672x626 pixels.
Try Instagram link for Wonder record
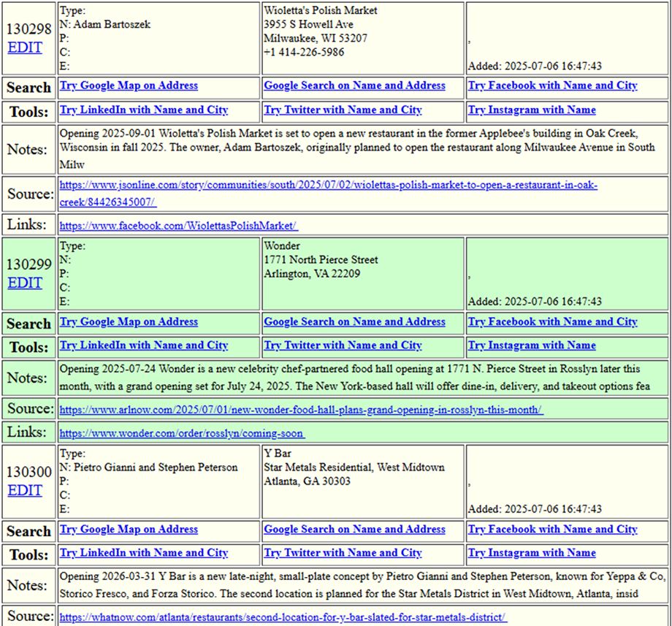click(532, 345)
